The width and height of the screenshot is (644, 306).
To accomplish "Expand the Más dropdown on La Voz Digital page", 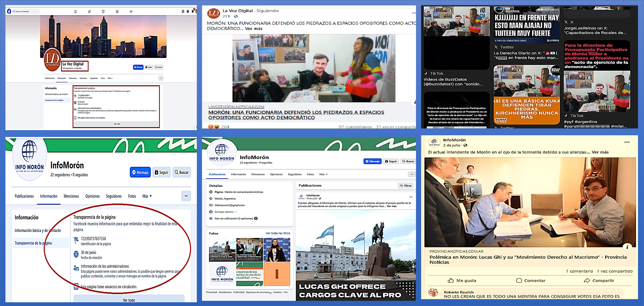I will (x=110, y=78).
